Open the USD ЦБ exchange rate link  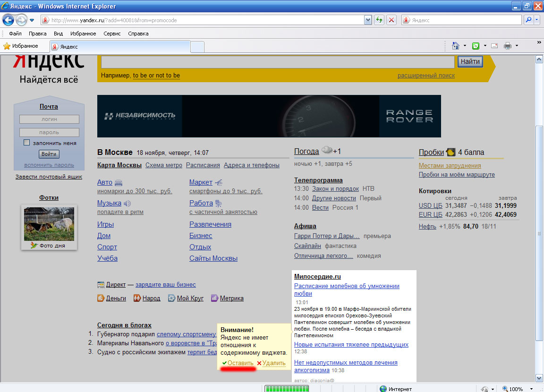pos(431,205)
